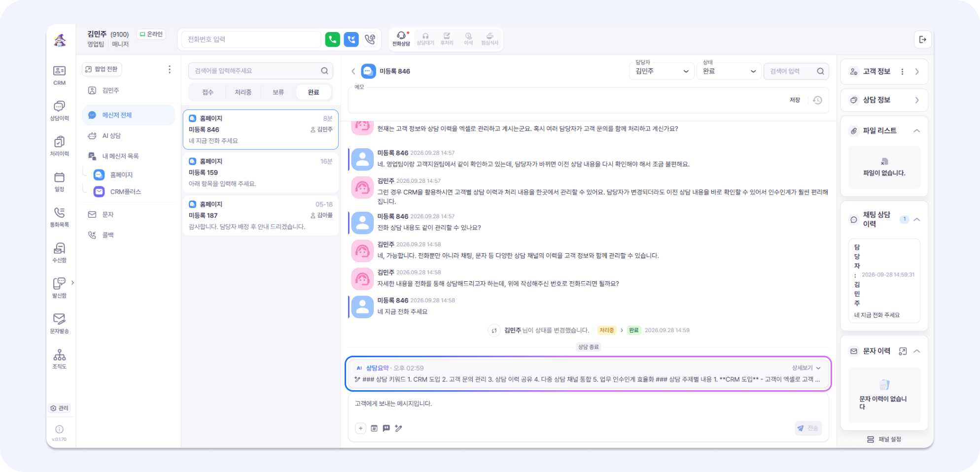Open 통화목록 in the left sidebar
The image size is (980, 472).
pyautogui.click(x=60, y=217)
